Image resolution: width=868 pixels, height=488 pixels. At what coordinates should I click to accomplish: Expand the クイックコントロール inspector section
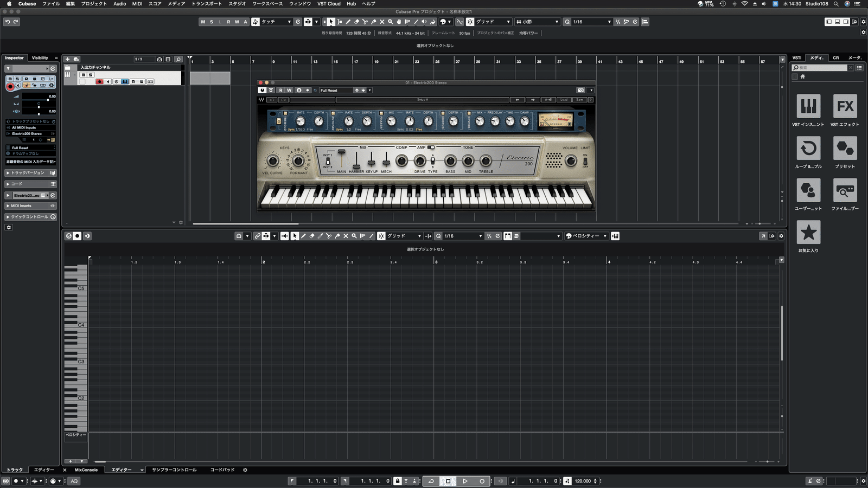pyautogui.click(x=30, y=217)
